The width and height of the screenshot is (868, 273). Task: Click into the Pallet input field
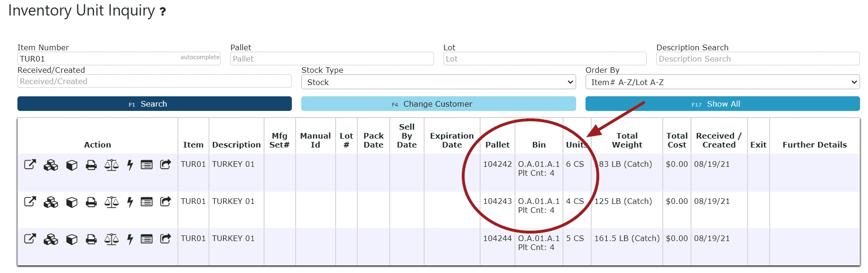332,59
